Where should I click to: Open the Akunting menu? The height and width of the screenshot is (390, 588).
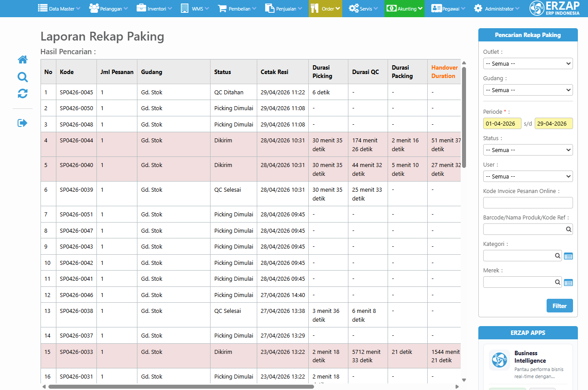(x=404, y=8)
